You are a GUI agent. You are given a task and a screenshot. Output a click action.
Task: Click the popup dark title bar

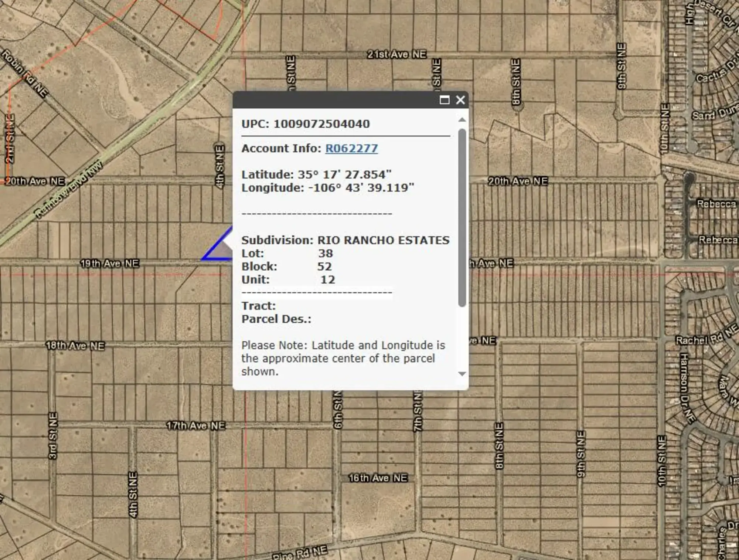pyautogui.click(x=333, y=100)
